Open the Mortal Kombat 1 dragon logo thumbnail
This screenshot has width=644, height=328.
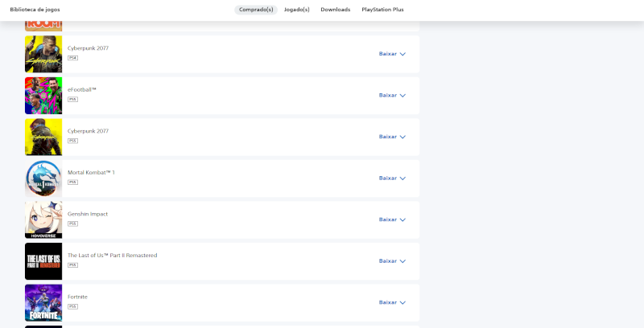[x=43, y=178]
